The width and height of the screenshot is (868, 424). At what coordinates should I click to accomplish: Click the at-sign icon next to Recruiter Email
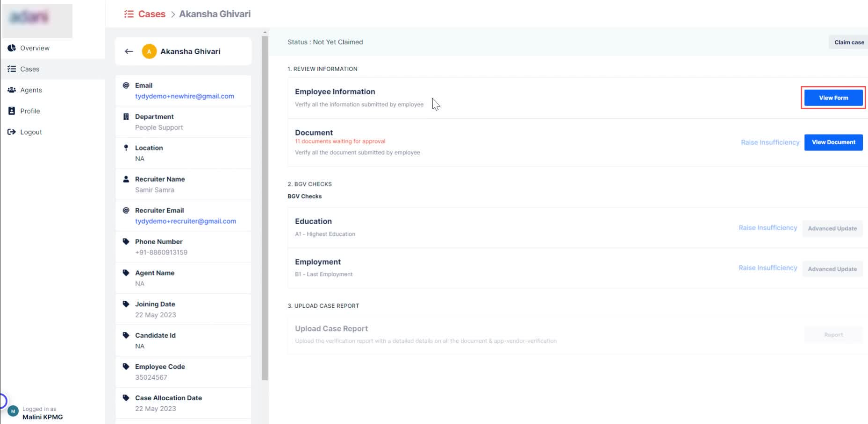pos(126,210)
